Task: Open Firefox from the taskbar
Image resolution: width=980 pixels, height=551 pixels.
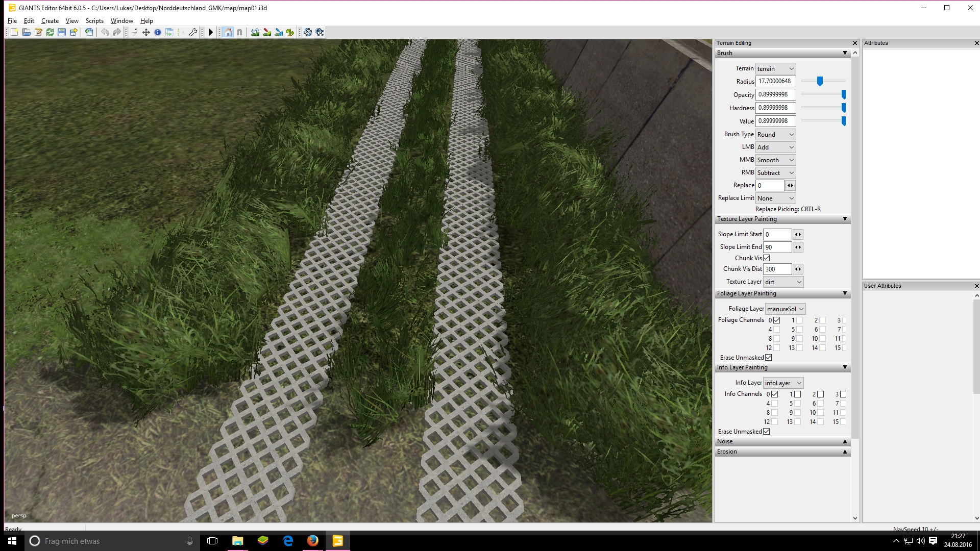Action: [313, 541]
